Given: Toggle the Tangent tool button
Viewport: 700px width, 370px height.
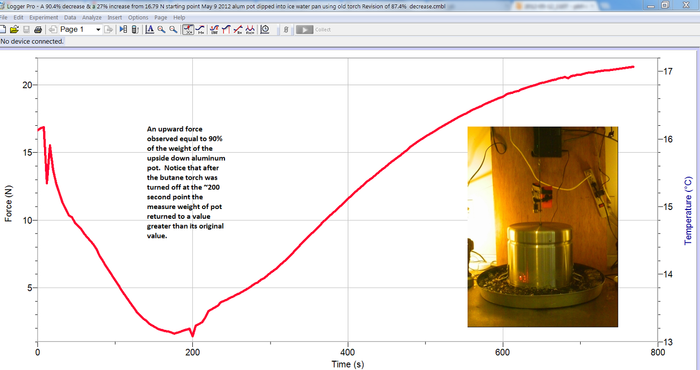Looking at the screenshot, I should [200, 29].
